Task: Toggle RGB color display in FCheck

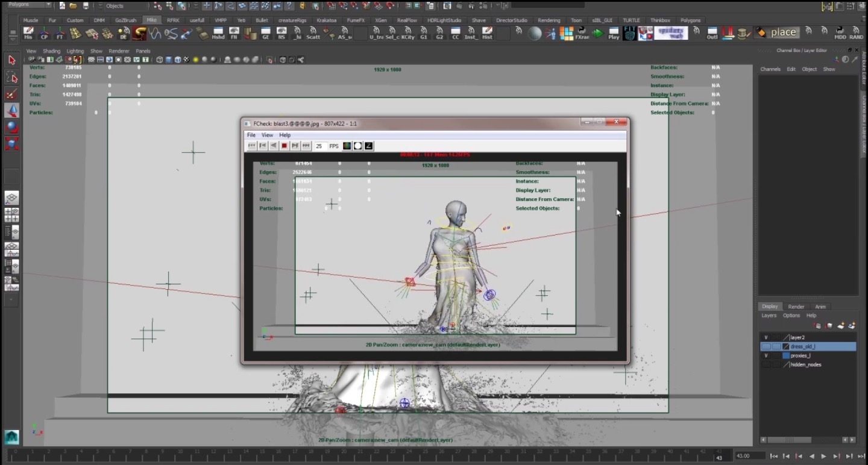Action: [347, 146]
